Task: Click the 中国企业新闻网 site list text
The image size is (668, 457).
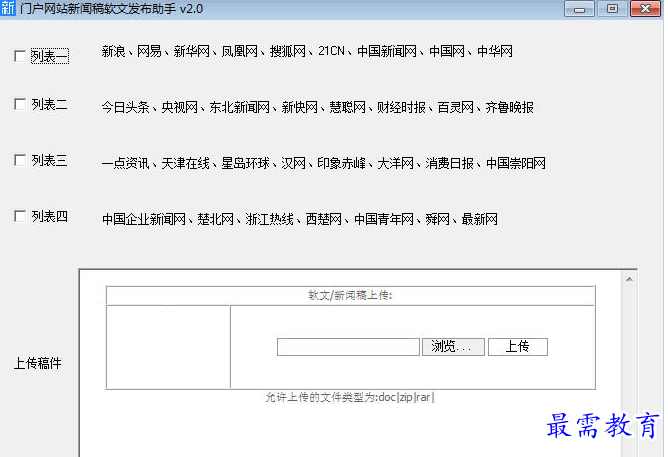Action: point(299,219)
